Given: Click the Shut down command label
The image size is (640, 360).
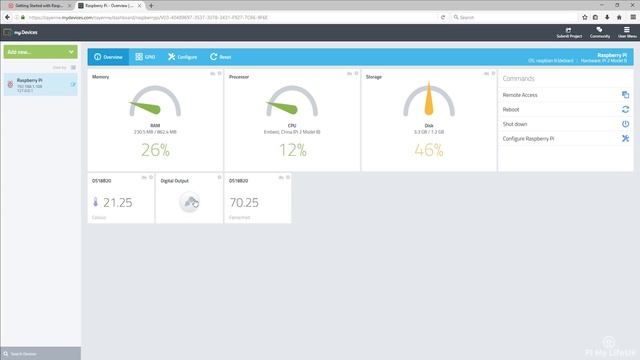Looking at the screenshot, I should pyautogui.click(x=515, y=124).
